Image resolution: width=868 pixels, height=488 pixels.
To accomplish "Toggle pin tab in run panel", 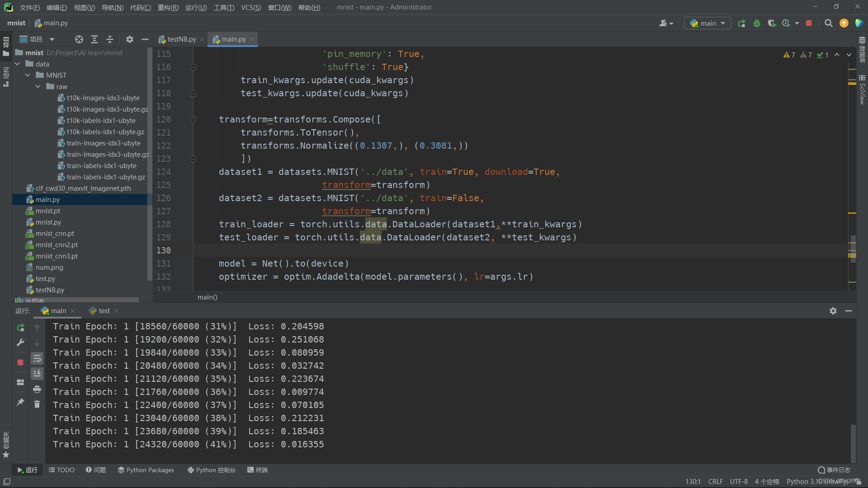I will [x=20, y=402].
